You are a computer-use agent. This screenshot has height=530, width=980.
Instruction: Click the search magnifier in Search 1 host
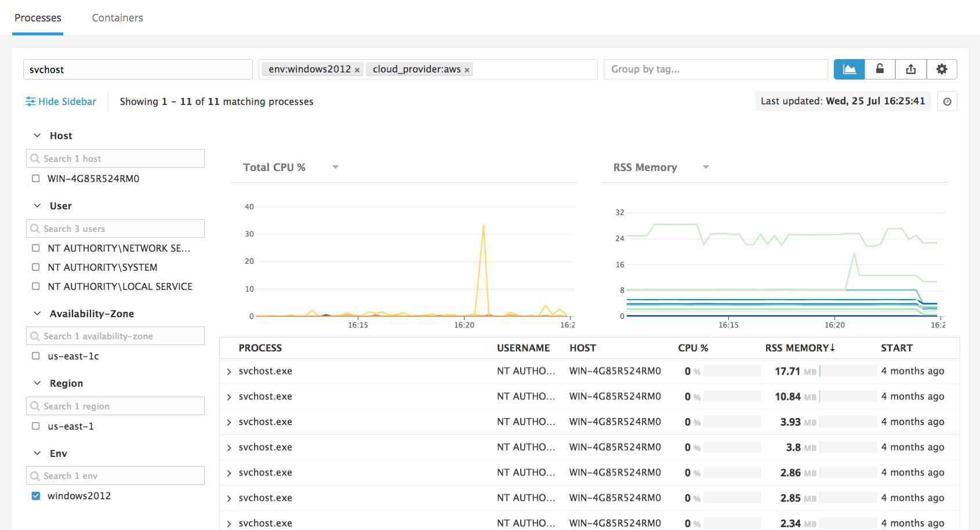(x=36, y=158)
